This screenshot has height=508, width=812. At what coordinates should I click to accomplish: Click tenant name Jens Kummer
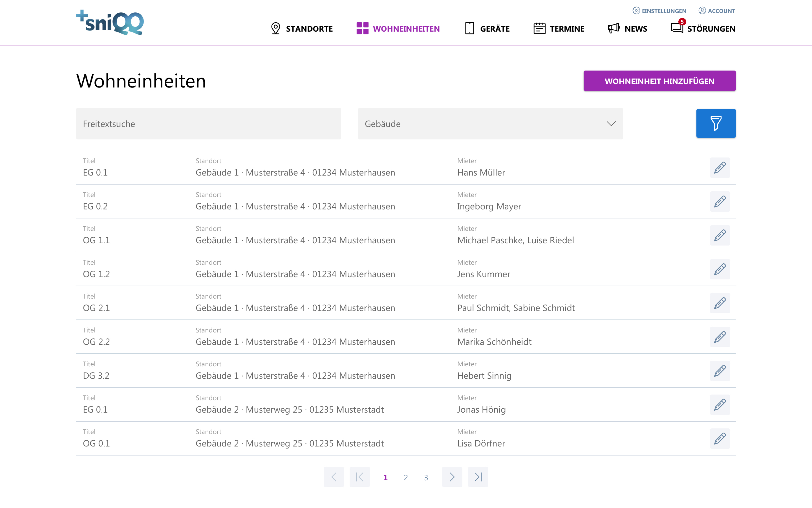click(x=484, y=274)
